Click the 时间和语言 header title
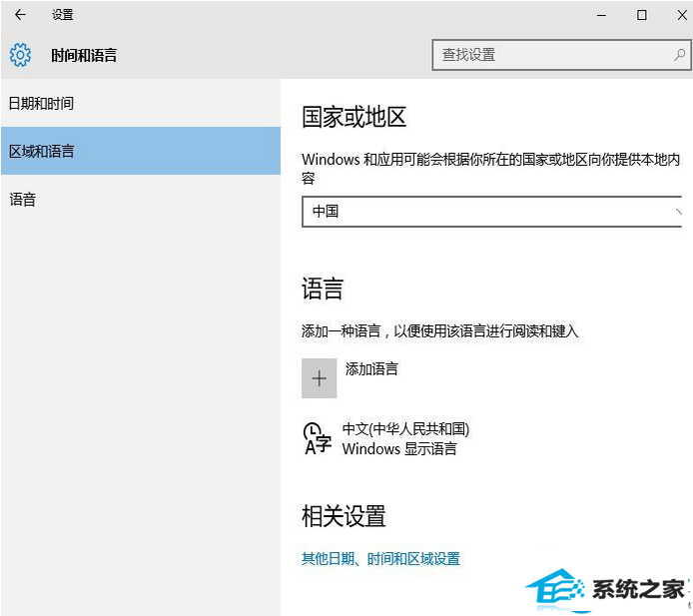693x616 pixels. (x=84, y=55)
